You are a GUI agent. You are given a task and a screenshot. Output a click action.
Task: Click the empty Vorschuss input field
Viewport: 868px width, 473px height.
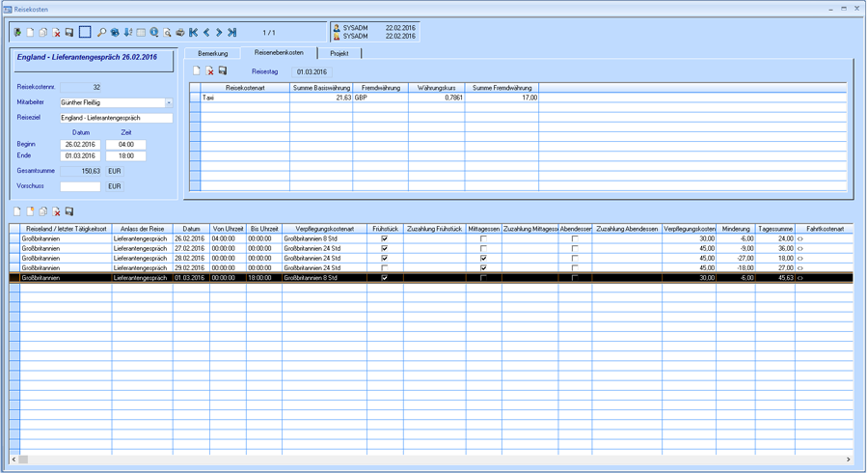click(x=80, y=186)
